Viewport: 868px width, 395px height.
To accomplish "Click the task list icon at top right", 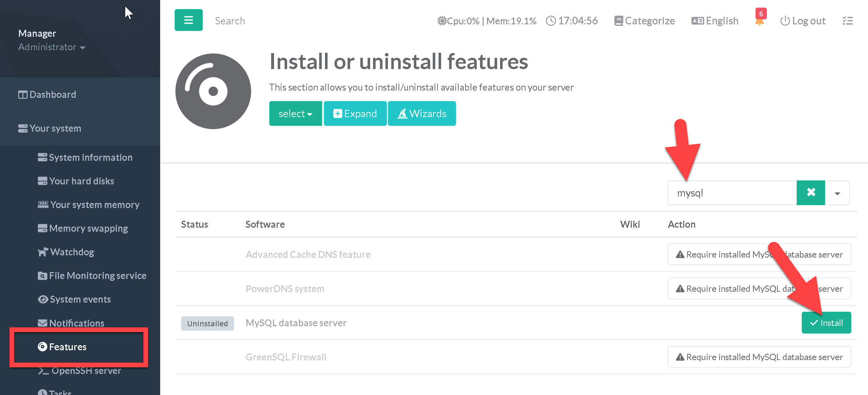I will pos(848,21).
